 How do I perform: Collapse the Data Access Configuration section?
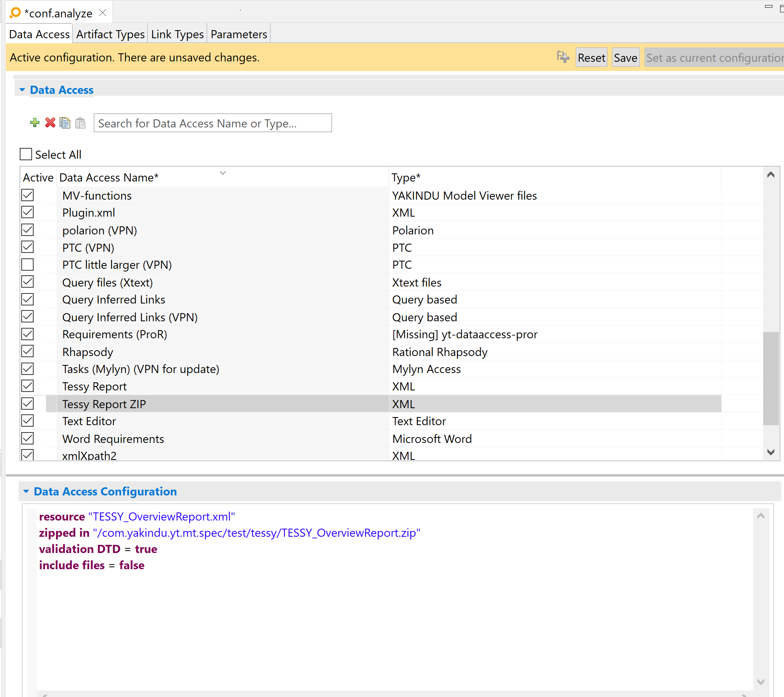point(26,492)
